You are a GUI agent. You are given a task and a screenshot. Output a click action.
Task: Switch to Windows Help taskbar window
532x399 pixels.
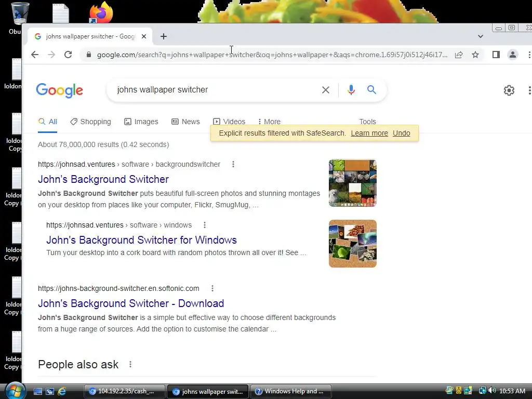pos(291,391)
